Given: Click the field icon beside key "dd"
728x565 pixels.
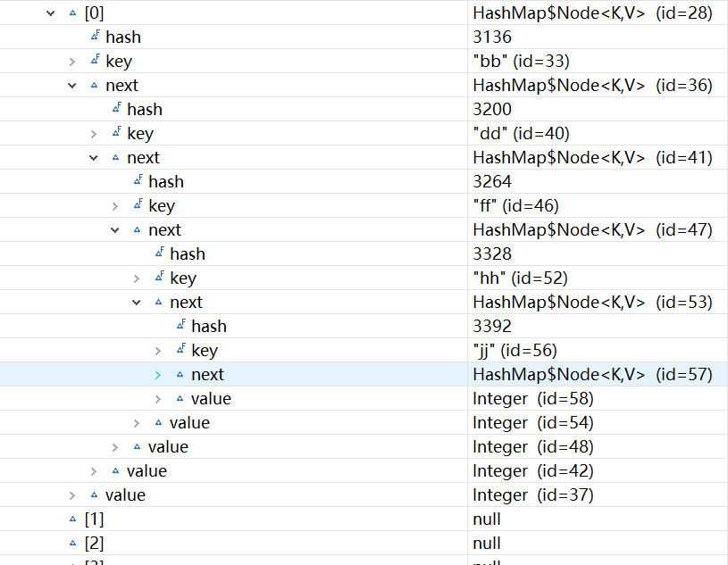Looking at the screenshot, I should click(x=116, y=133).
